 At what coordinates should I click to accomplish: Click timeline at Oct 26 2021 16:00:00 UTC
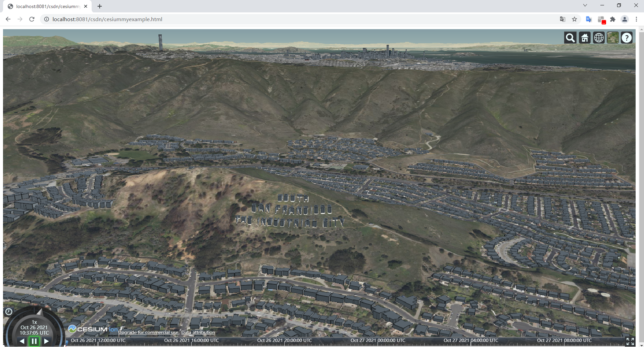click(x=191, y=341)
